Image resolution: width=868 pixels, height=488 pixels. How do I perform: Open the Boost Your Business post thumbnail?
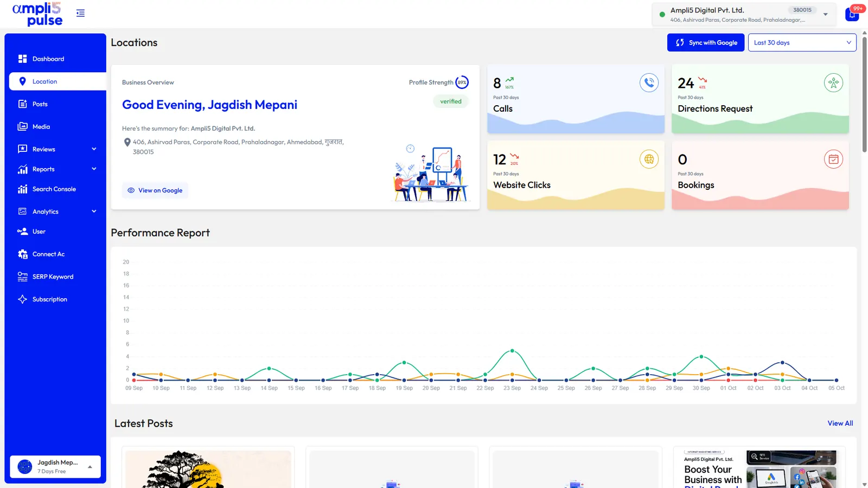[759, 469]
